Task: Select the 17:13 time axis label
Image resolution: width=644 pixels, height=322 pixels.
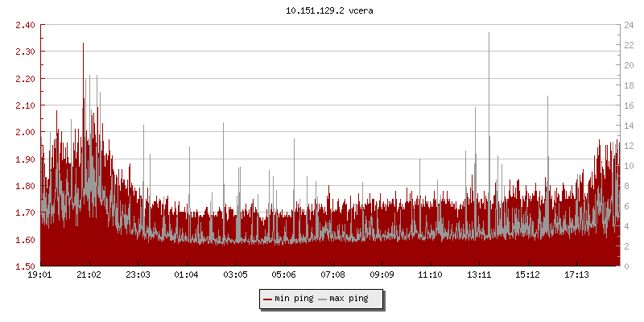Action: tap(576, 275)
